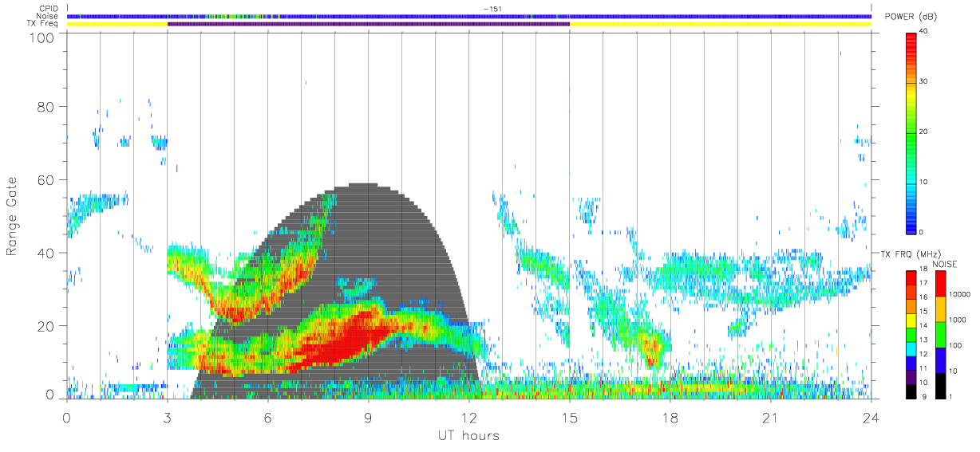Click the 10000 label on NOISE legend
Viewport: 980px width, 452px height.
961,293
